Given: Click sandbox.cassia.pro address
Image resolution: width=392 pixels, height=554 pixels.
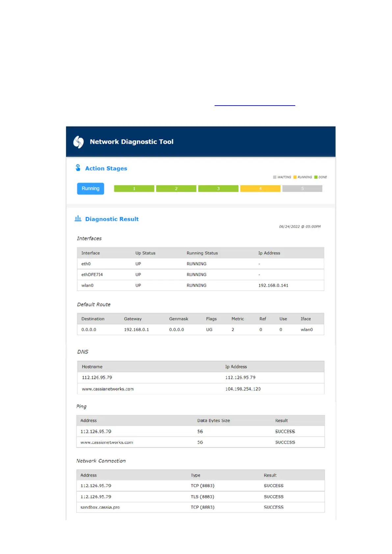Looking at the screenshot, I should click(100, 507).
